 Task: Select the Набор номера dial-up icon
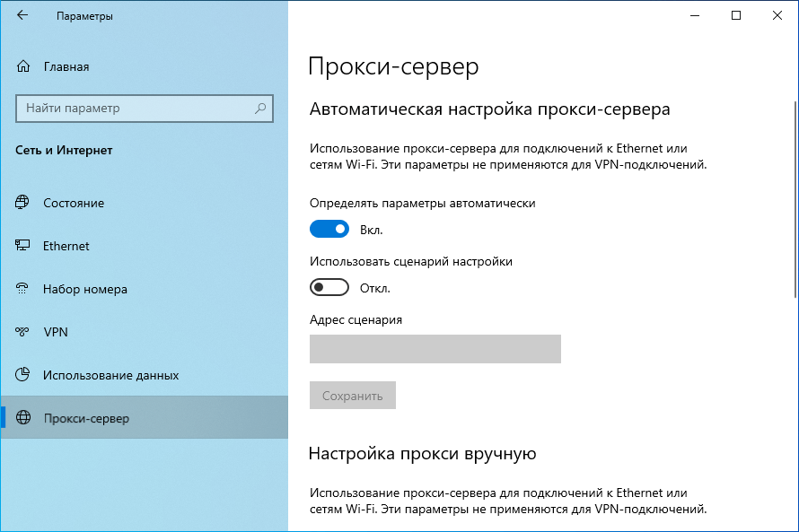(22, 289)
